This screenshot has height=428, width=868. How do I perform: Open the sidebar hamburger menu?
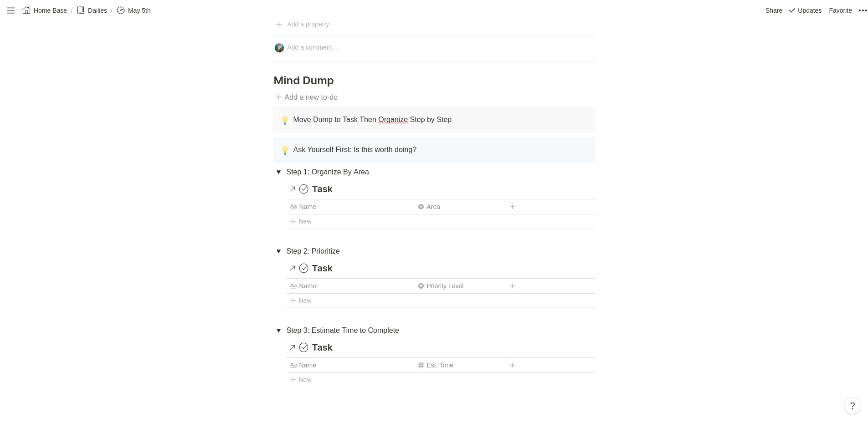11,10
